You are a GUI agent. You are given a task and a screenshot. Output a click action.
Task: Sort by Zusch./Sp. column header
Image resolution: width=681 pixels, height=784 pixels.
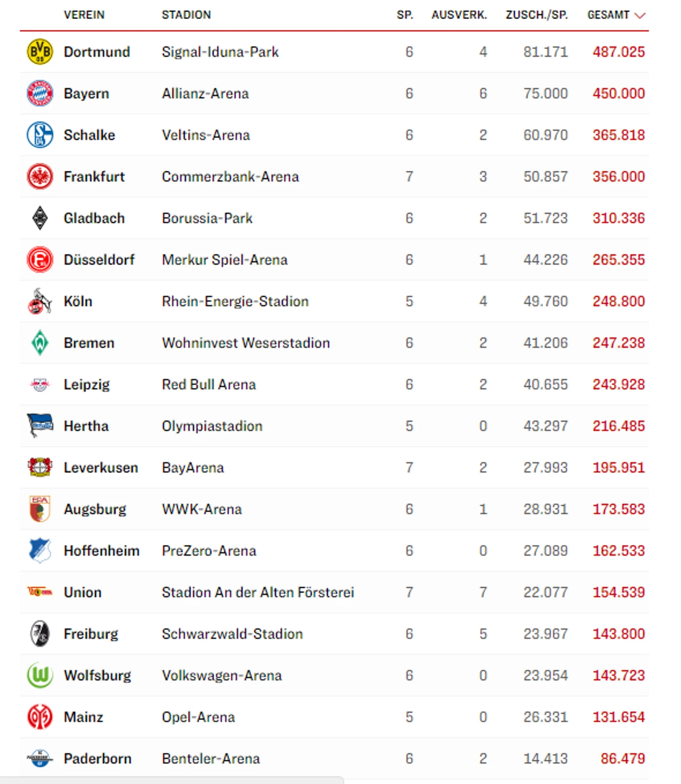click(x=536, y=15)
